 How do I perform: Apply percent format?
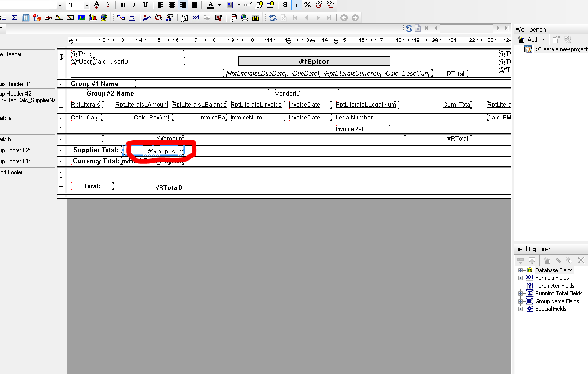click(307, 5)
